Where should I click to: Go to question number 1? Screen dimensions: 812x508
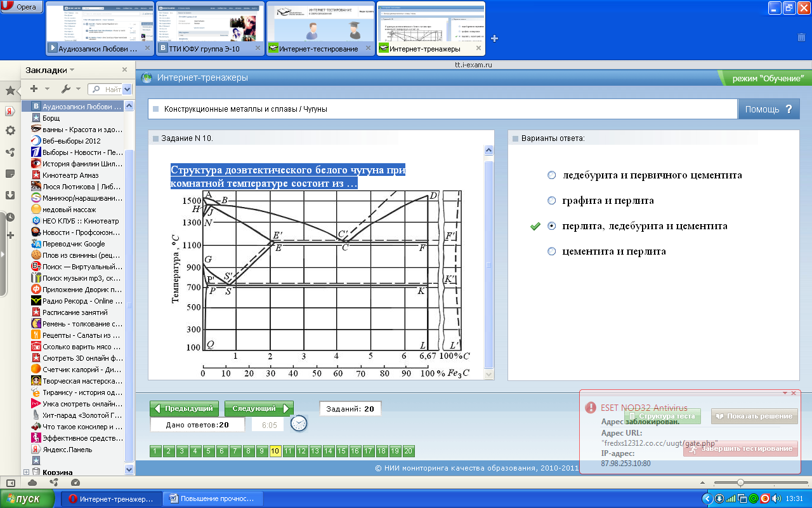(x=155, y=451)
